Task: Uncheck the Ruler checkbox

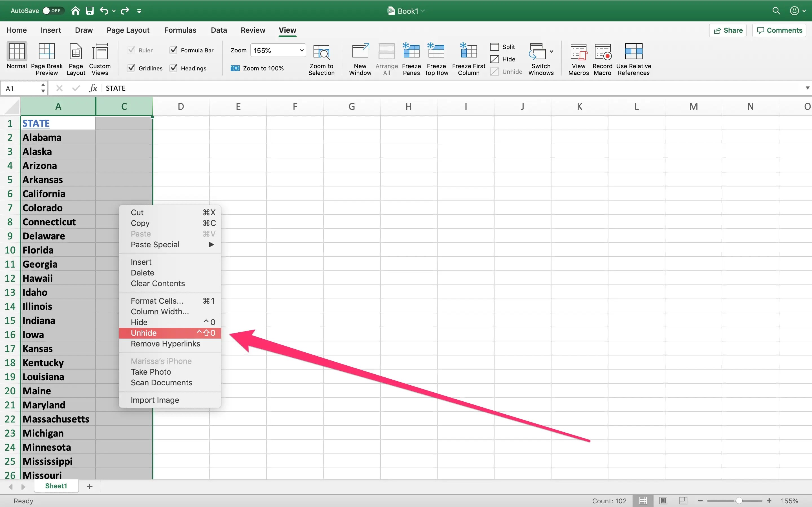Action: 131,50
